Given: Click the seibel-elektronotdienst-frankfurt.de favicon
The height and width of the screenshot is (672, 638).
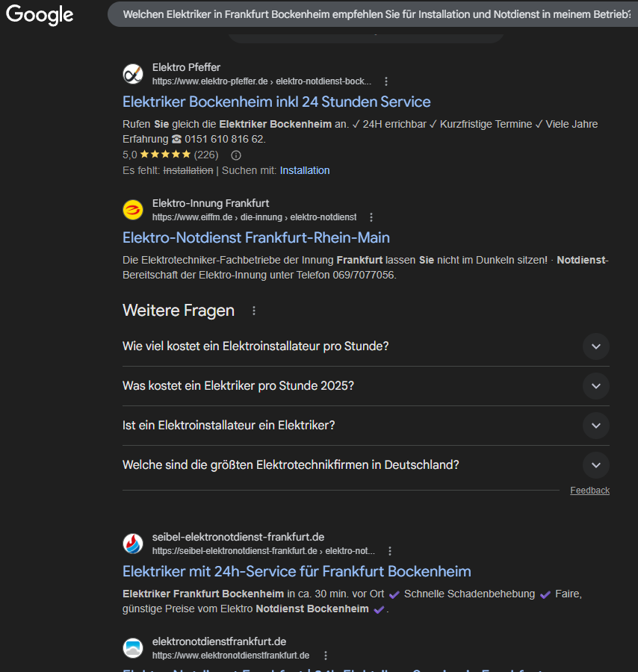Looking at the screenshot, I should (132, 544).
